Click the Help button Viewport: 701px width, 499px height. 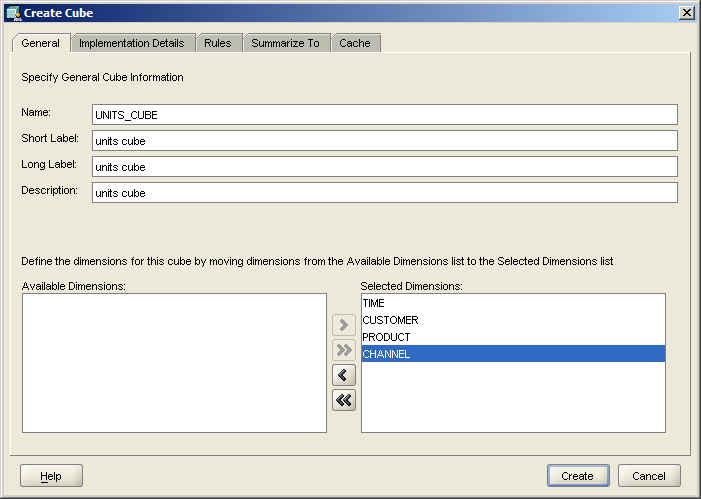tap(51, 476)
